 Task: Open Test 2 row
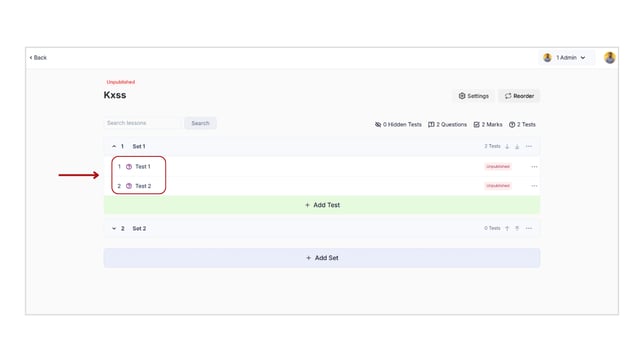coord(322,186)
